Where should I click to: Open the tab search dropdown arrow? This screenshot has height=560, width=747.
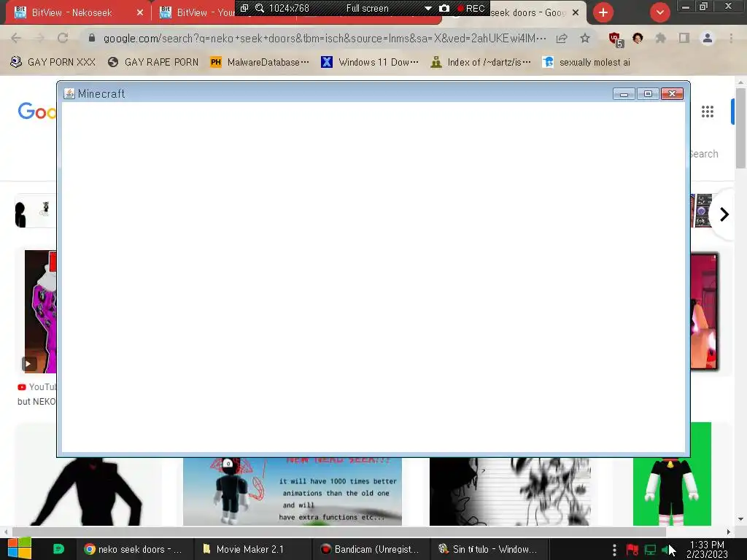[659, 12]
